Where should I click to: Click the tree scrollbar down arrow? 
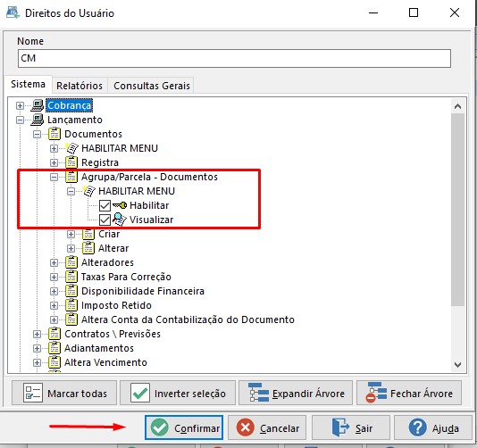pyautogui.click(x=457, y=364)
